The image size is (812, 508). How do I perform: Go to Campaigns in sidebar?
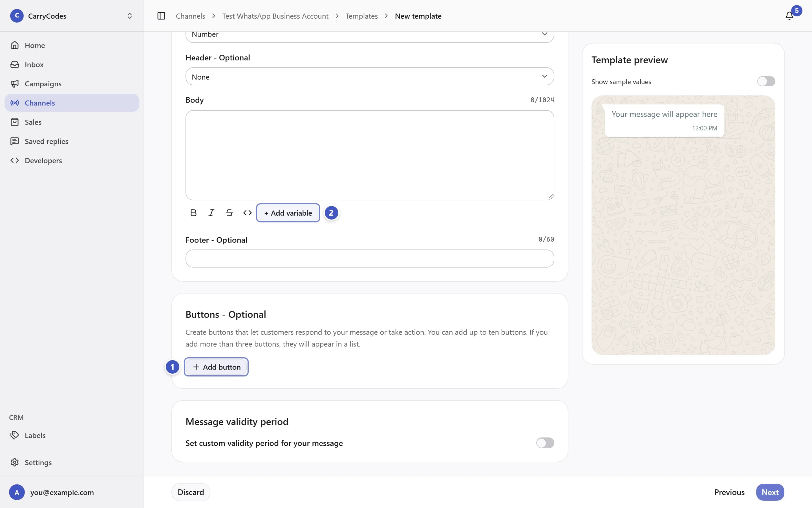click(72, 84)
